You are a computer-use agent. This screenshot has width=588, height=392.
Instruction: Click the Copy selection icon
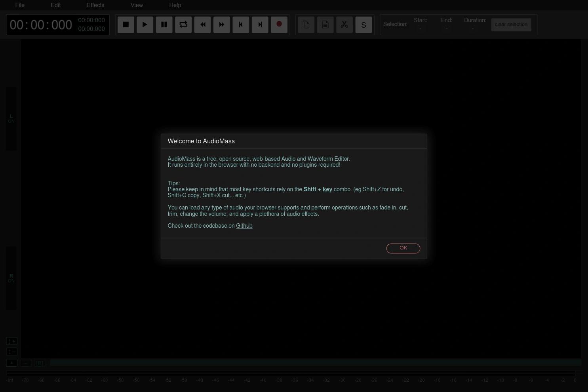(x=306, y=25)
